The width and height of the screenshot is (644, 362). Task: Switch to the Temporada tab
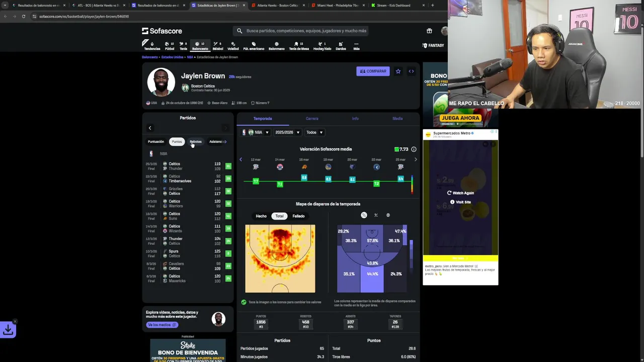pos(263,119)
